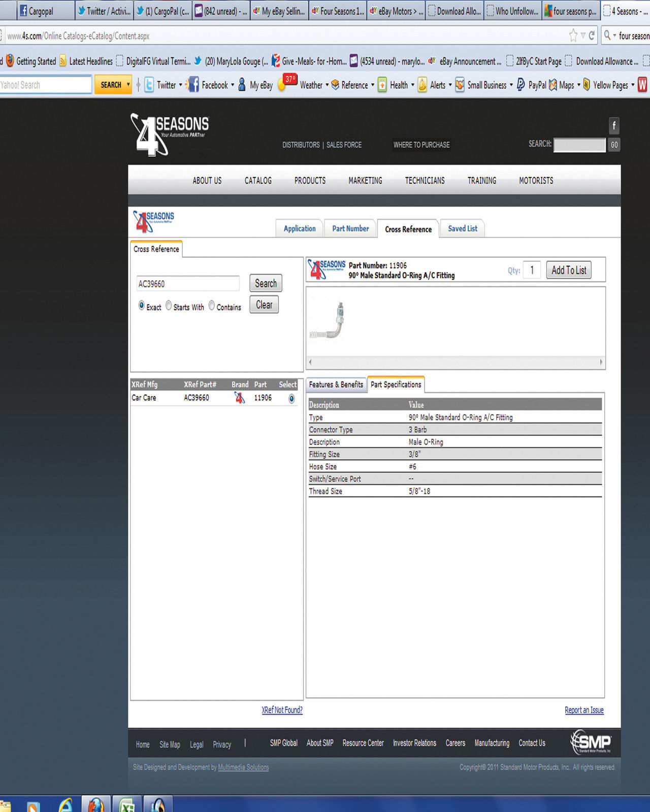Image resolution: width=650 pixels, height=812 pixels.
Task: Open the My eBay Sellin... browser tab
Action: coord(279,11)
